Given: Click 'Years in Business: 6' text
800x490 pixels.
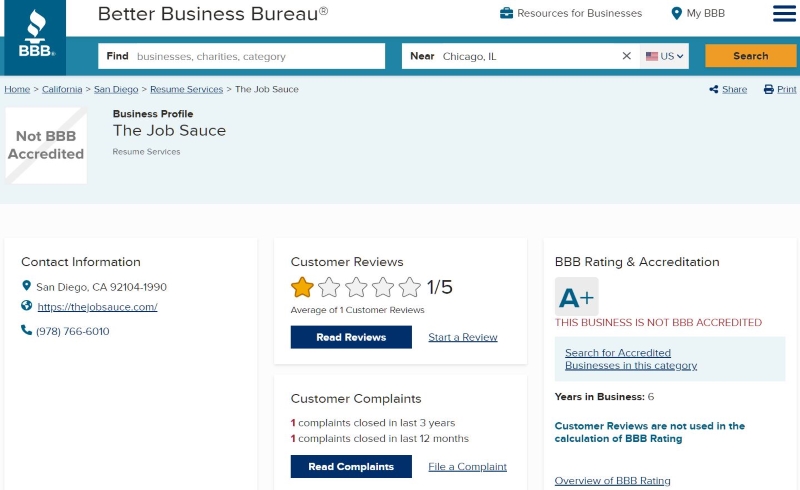Looking at the screenshot, I should (x=604, y=397).
